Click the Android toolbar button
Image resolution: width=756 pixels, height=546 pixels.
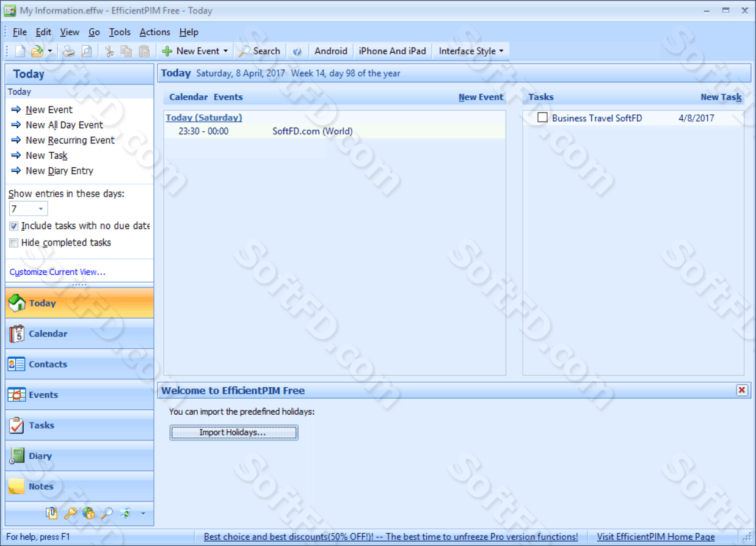point(331,51)
